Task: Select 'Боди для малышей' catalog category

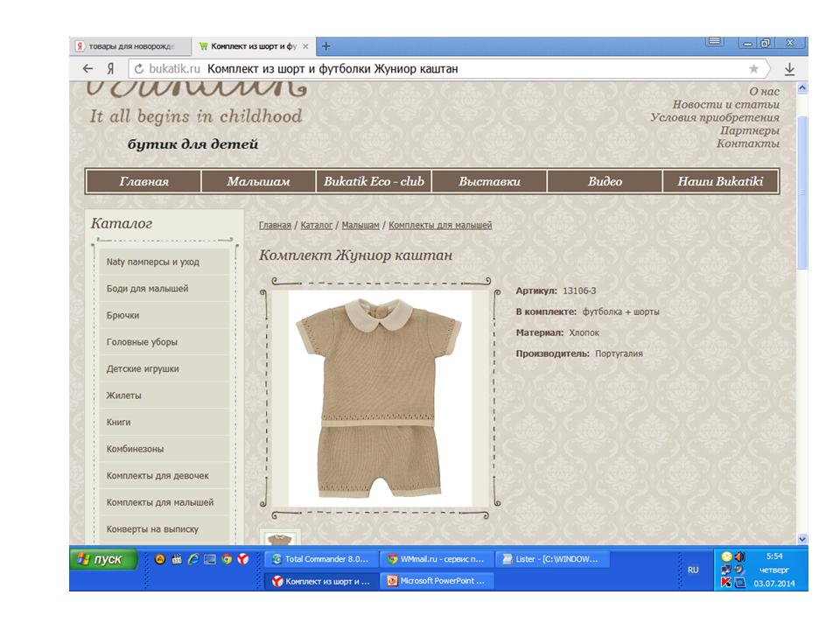Action: (164, 288)
